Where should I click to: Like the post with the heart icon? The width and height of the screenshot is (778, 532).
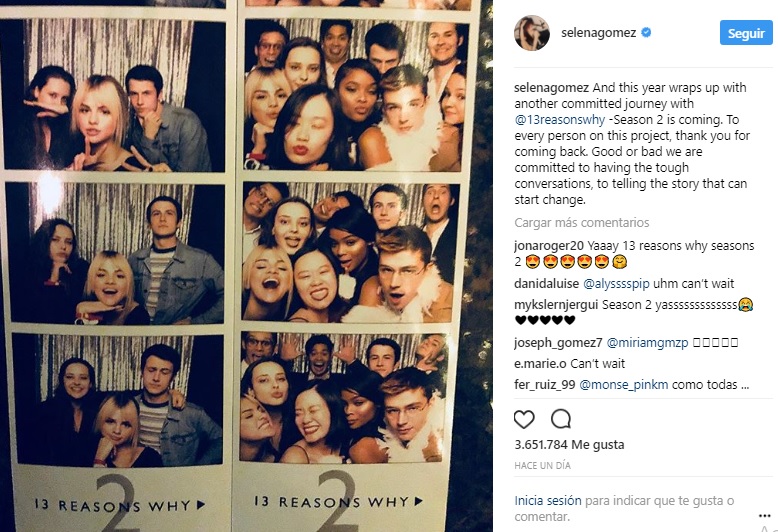pyautogui.click(x=524, y=419)
